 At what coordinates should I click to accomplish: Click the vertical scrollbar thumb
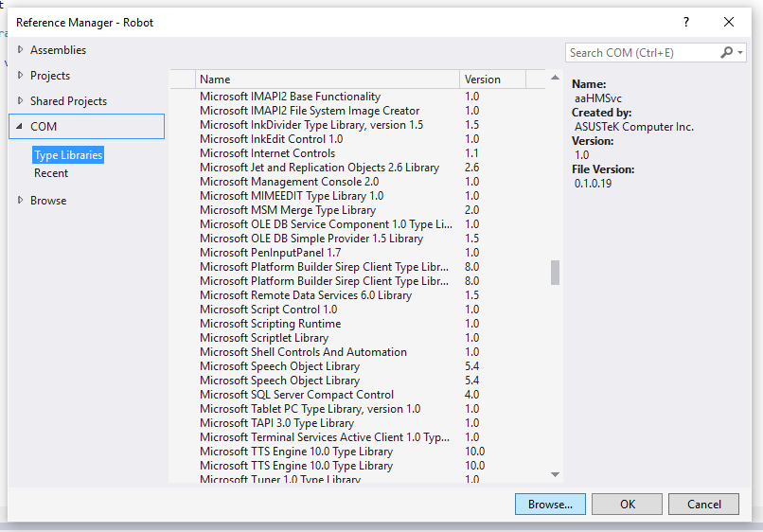(x=555, y=273)
